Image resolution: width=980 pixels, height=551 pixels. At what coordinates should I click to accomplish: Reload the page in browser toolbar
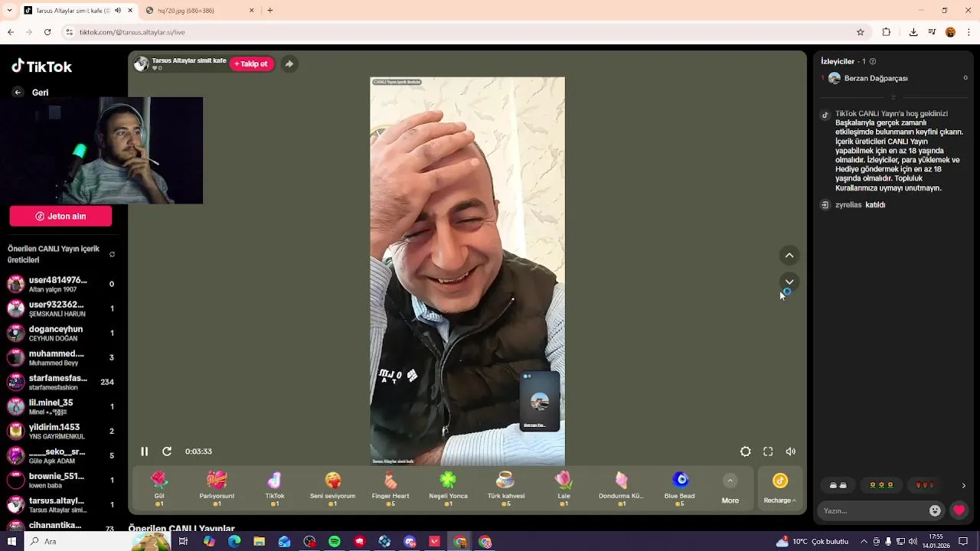[47, 32]
